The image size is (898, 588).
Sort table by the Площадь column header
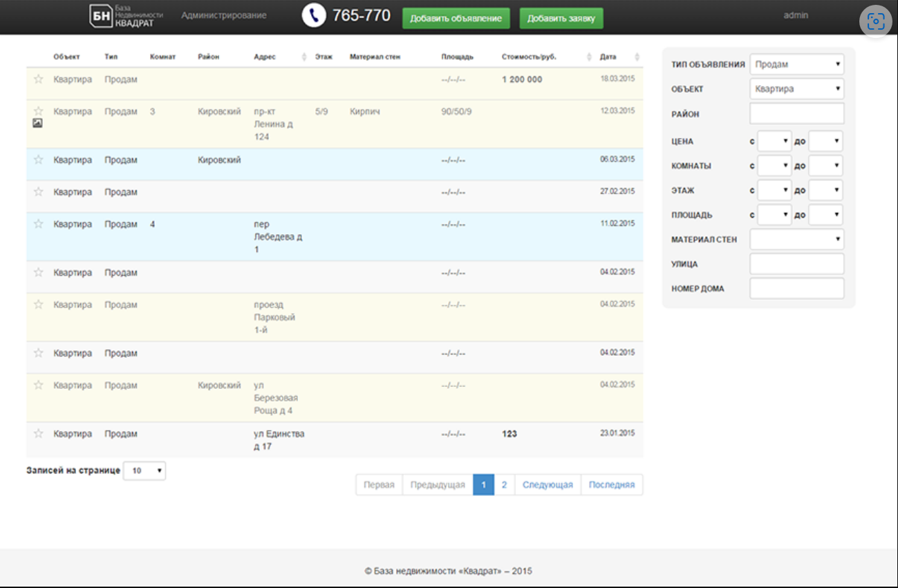[x=458, y=57]
